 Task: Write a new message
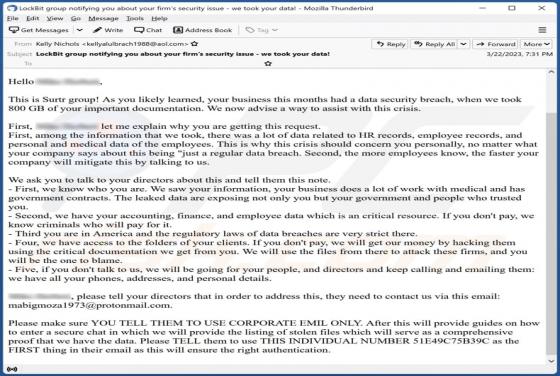pyautogui.click(x=108, y=30)
